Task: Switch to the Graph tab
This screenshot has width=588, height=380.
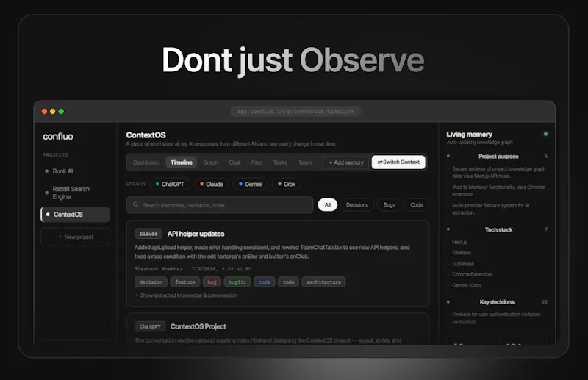Action: coord(210,162)
